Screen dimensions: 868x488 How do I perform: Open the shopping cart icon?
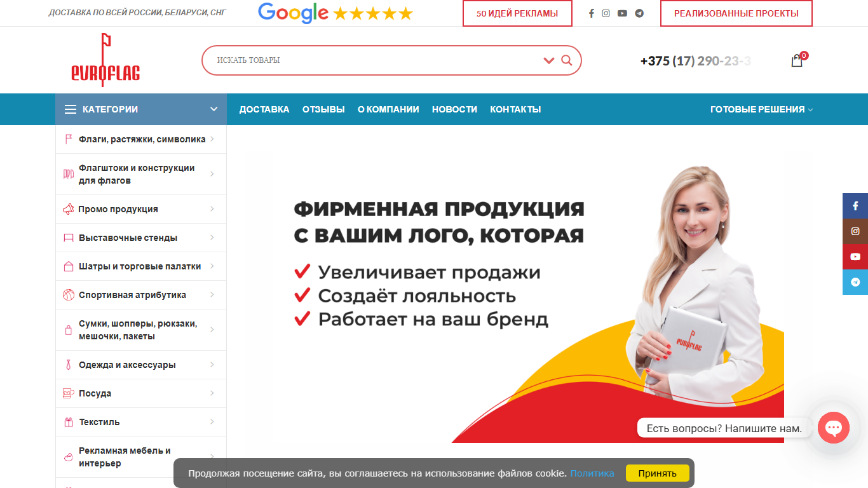(797, 61)
